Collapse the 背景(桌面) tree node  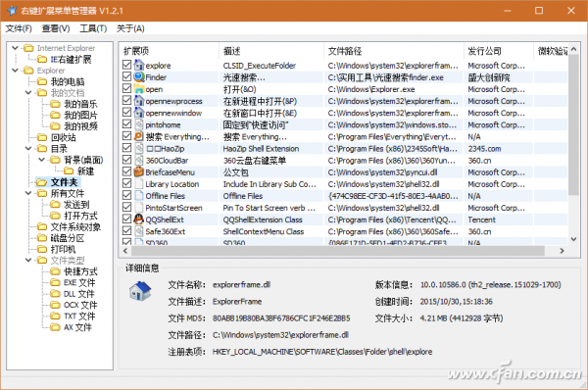click(42, 160)
